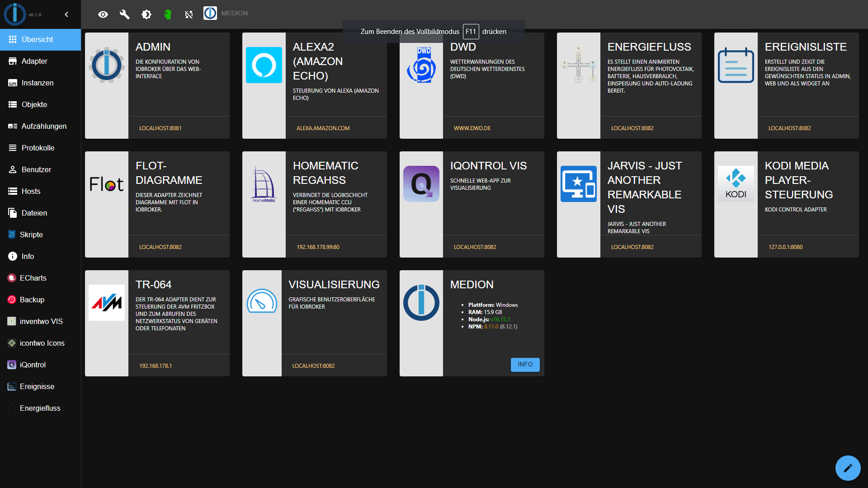Open the 127.0.0.1:8080 Kodi link
The height and width of the screenshot is (488, 868).
click(786, 247)
